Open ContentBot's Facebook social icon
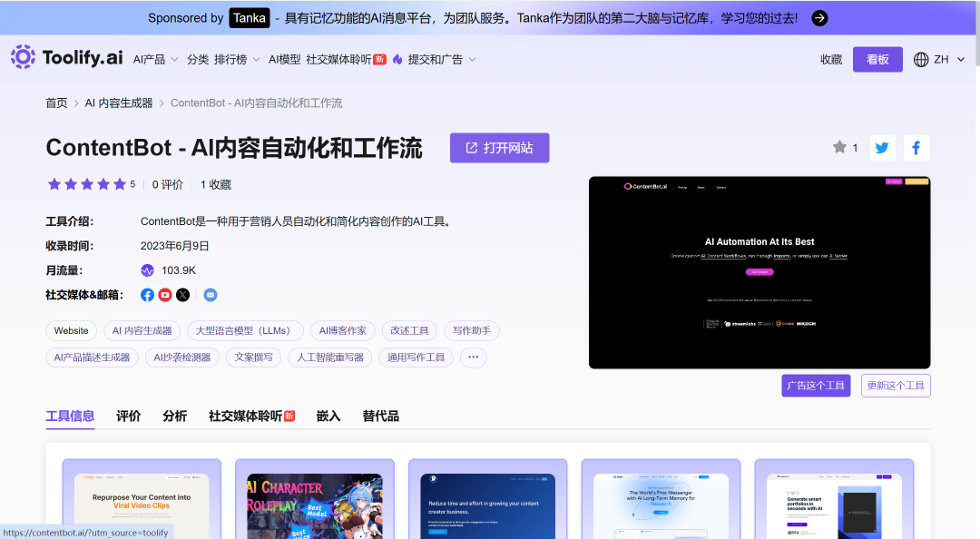The width and height of the screenshot is (980, 539). point(148,295)
